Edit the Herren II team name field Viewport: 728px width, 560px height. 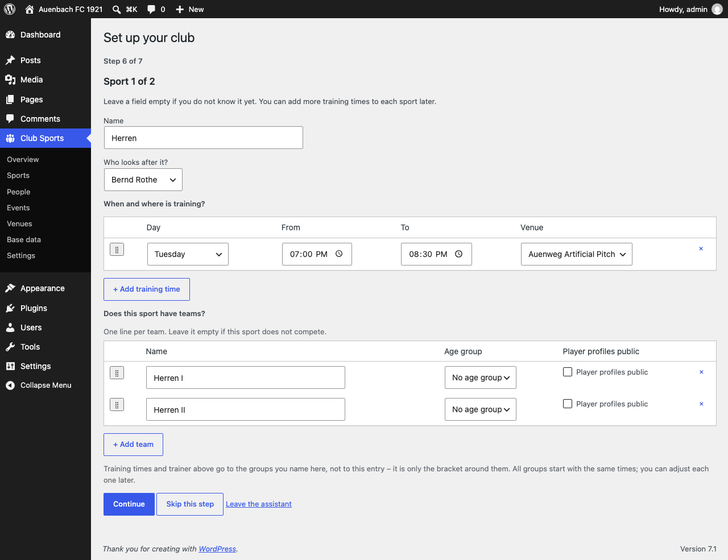pyautogui.click(x=246, y=409)
